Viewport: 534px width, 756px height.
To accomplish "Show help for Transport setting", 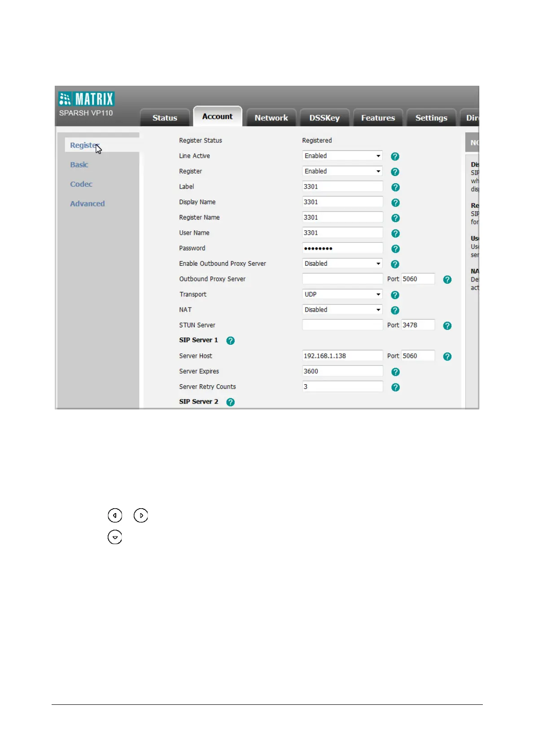I will click(x=395, y=295).
